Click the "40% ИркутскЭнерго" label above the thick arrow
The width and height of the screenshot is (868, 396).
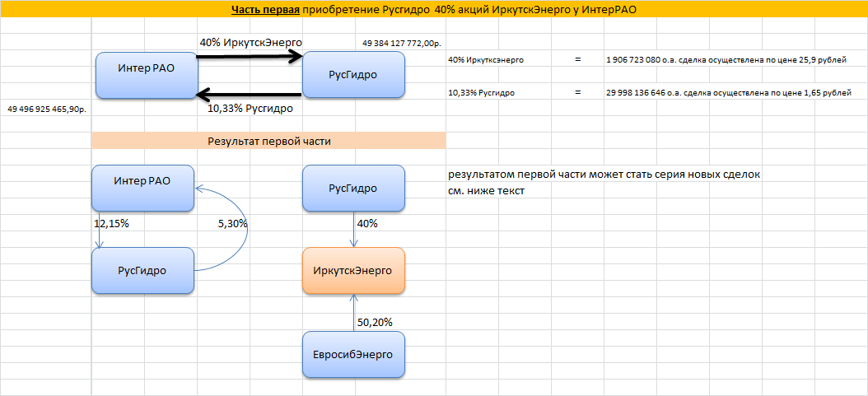click(x=251, y=43)
